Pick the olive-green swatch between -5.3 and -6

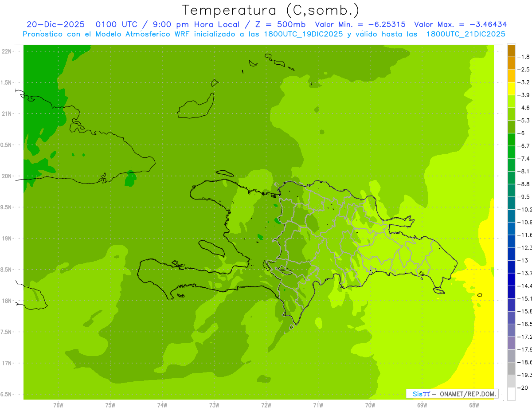pyautogui.click(x=512, y=127)
